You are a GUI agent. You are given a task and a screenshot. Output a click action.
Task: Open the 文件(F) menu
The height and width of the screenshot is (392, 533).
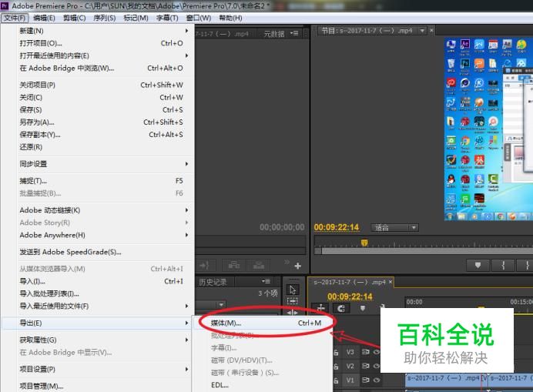[15, 18]
